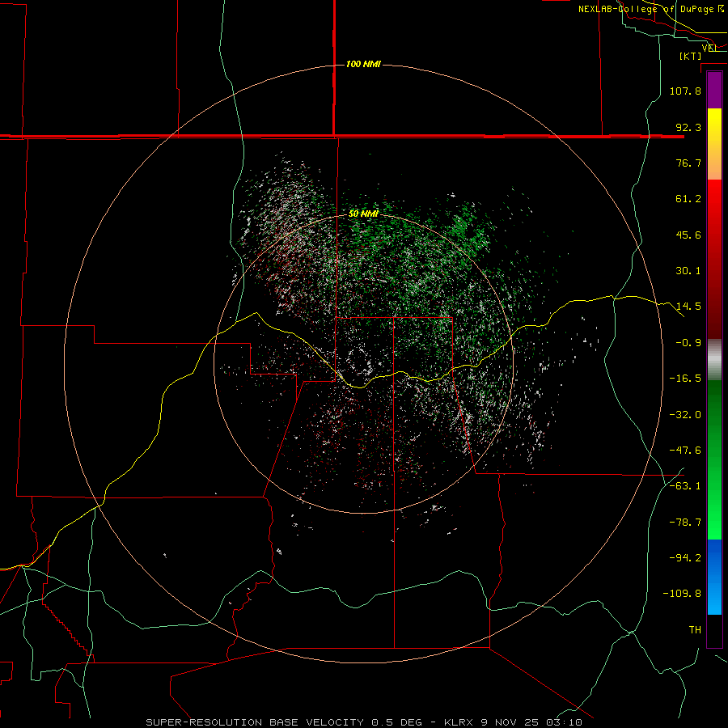Click the [KT] units label

[x=691, y=56]
